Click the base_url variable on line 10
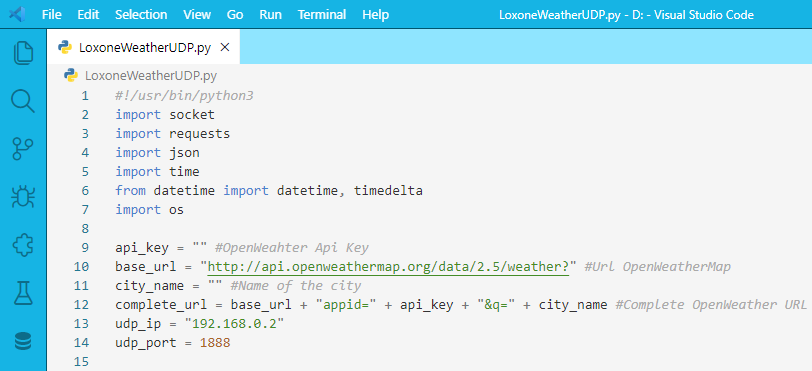The height and width of the screenshot is (371, 812). click(146, 267)
